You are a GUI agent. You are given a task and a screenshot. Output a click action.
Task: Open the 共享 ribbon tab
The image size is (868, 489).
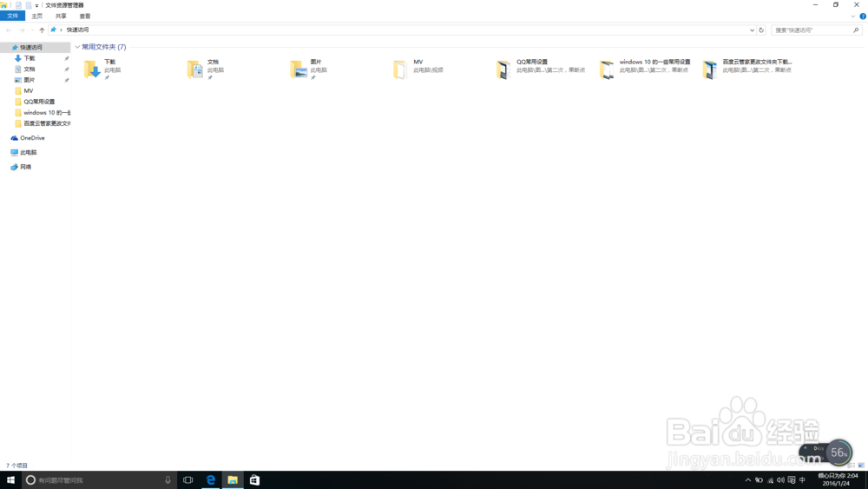(61, 16)
